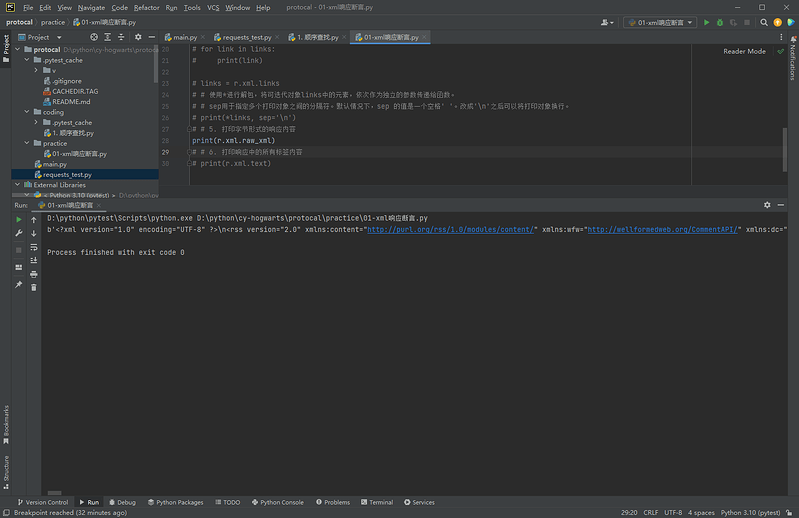Collapse all in Project panel

coord(121,37)
